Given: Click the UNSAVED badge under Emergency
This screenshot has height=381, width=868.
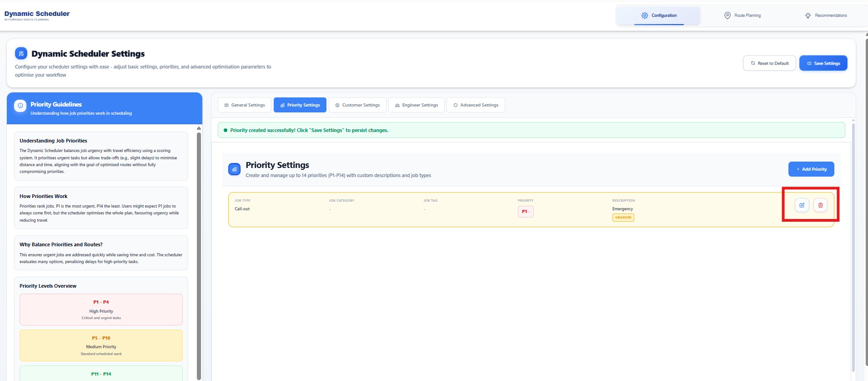Looking at the screenshot, I should point(623,218).
